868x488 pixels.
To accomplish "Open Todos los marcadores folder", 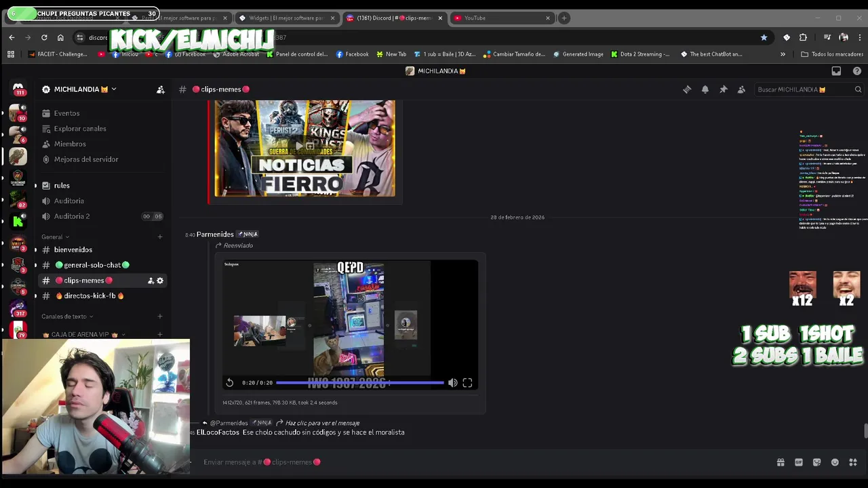I will click(x=832, y=54).
